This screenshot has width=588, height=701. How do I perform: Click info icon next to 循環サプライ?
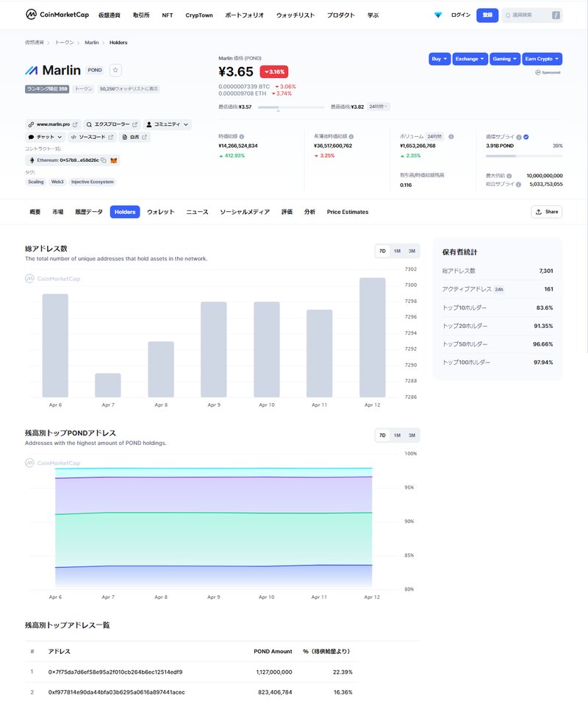click(519, 138)
